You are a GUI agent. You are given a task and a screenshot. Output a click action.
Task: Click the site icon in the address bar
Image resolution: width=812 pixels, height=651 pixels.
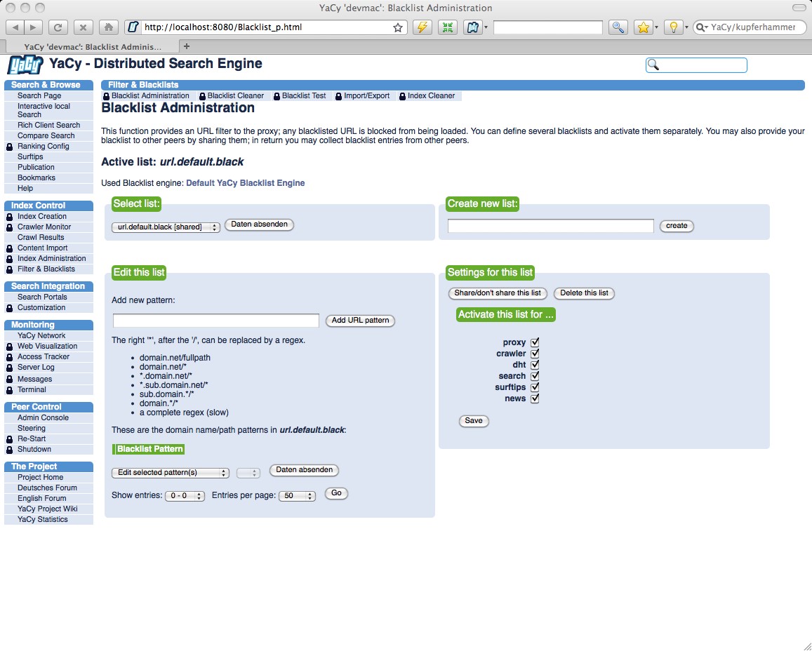click(x=133, y=27)
